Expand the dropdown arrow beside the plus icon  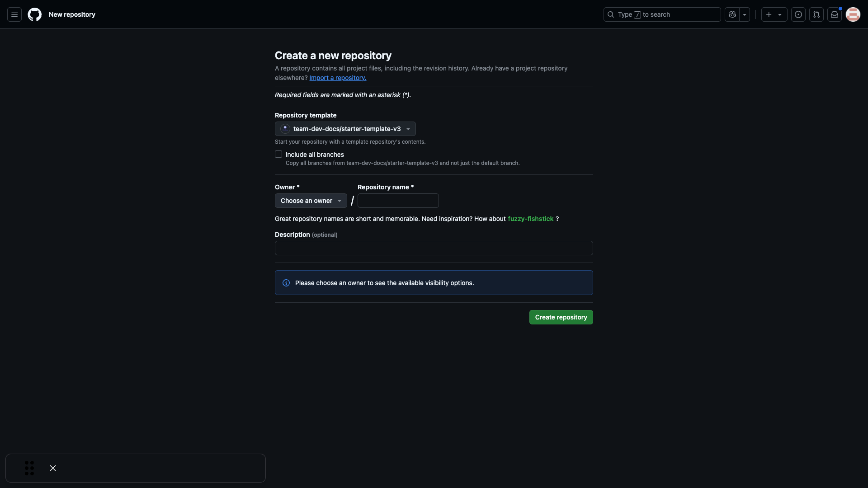click(x=779, y=14)
